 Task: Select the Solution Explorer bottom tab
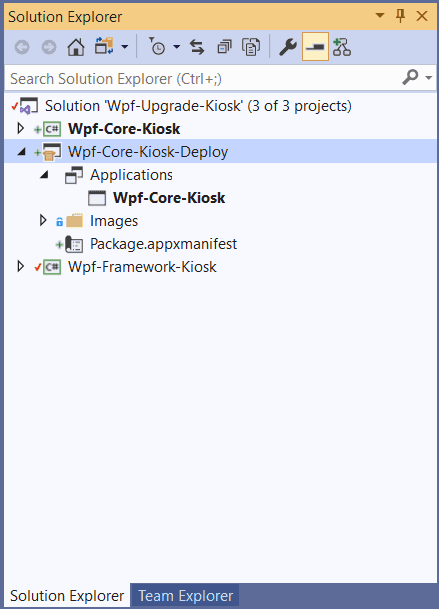[x=67, y=595]
